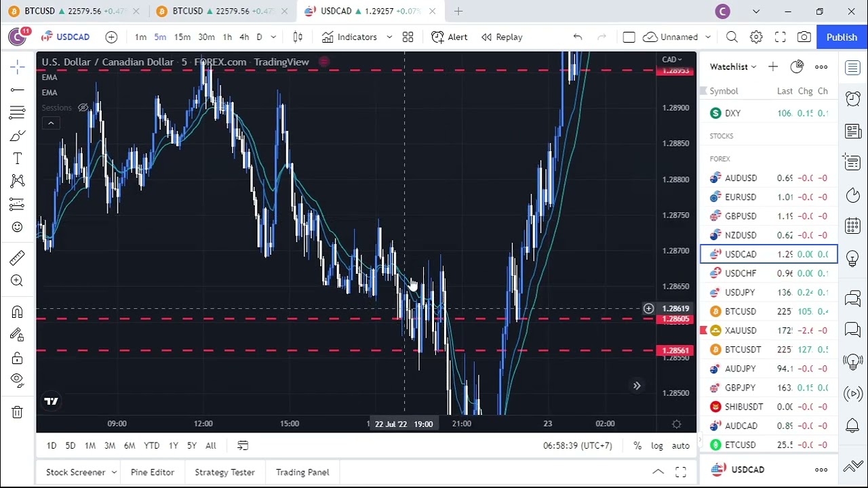Expand the favorite indicators dropdown arrow
868x488 pixels.
(x=389, y=37)
